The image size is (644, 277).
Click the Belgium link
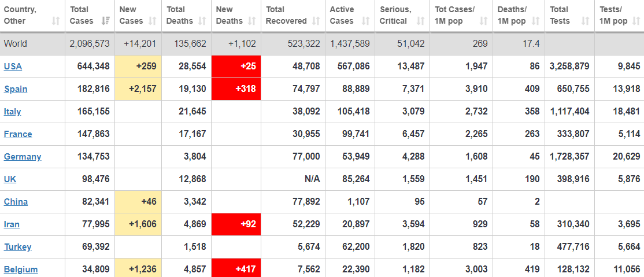tap(21, 269)
